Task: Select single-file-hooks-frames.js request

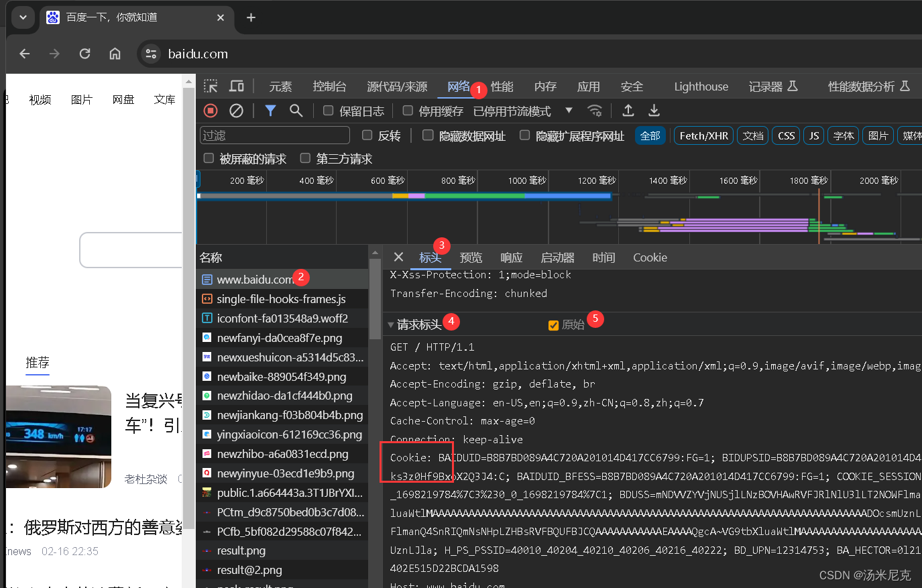Action: (x=282, y=298)
